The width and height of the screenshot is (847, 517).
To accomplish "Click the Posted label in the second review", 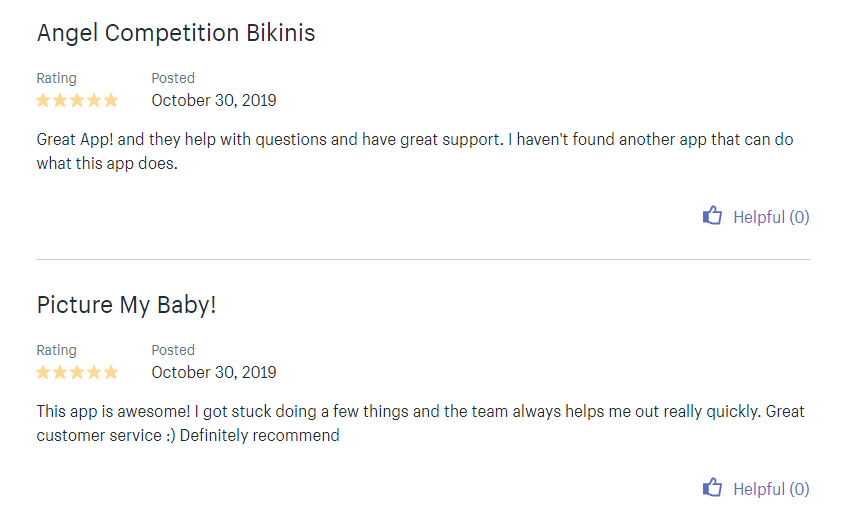I will (173, 350).
